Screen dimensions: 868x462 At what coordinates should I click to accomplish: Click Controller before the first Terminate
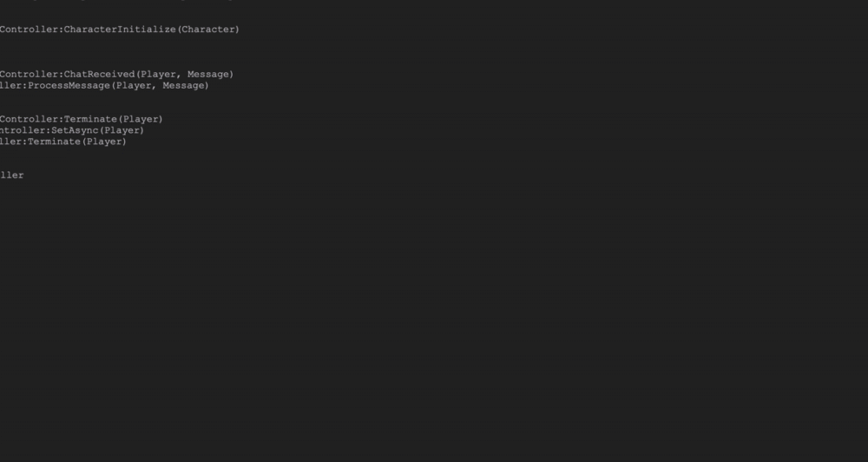[x=30, y=119]
